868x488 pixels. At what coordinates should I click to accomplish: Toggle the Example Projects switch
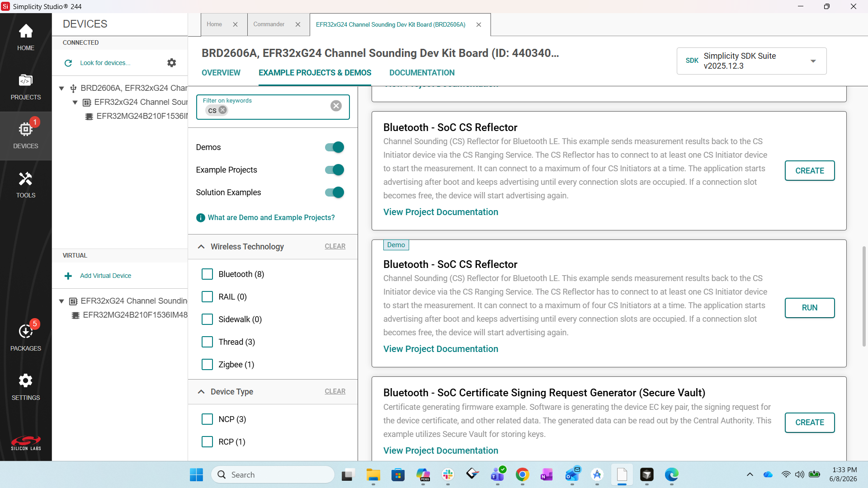[335, 170]
